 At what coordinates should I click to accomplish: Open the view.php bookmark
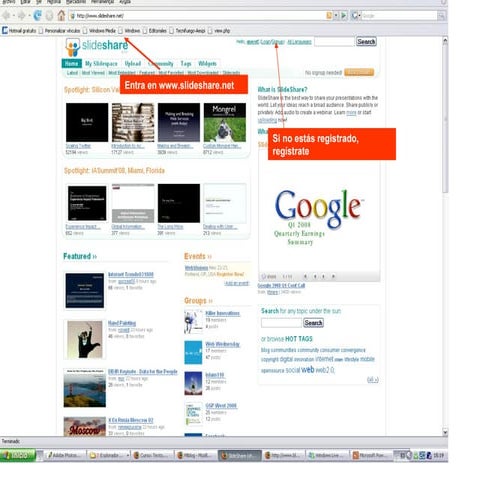[x=219, y=31]
